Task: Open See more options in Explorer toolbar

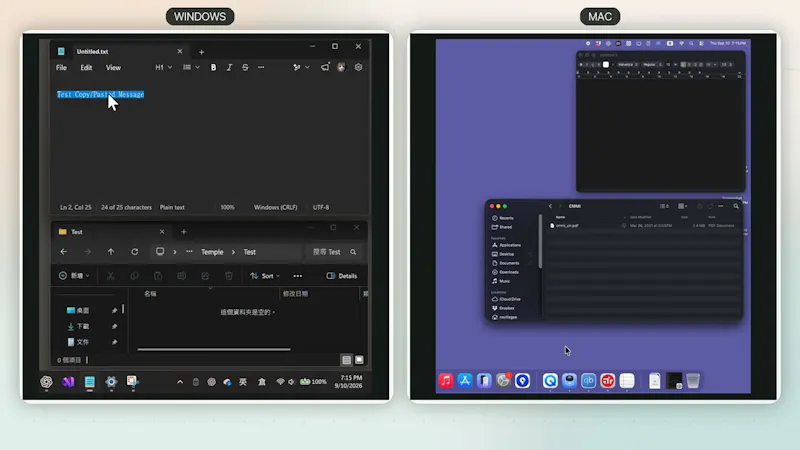Action: pyautogui.click(x=297, y=276)
